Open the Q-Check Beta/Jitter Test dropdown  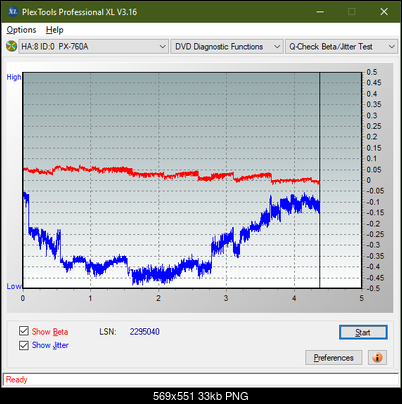point(341,47)
